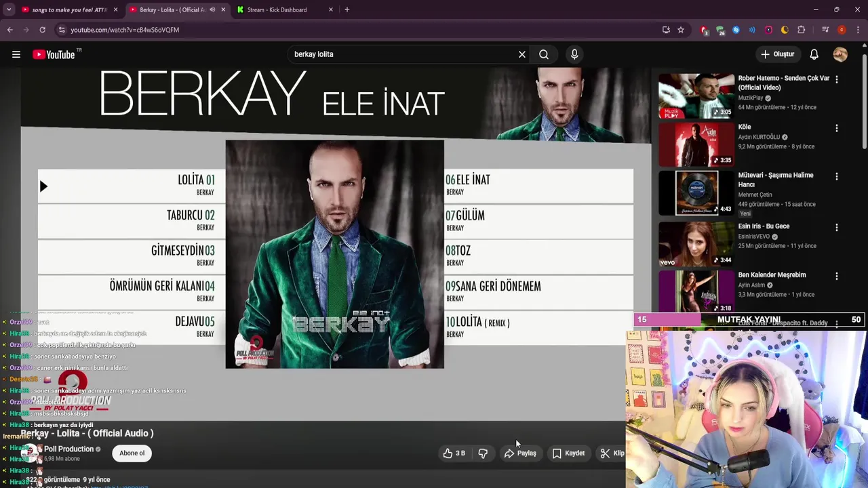Open the Chrome three-dot menu

(x=858, y=30)
